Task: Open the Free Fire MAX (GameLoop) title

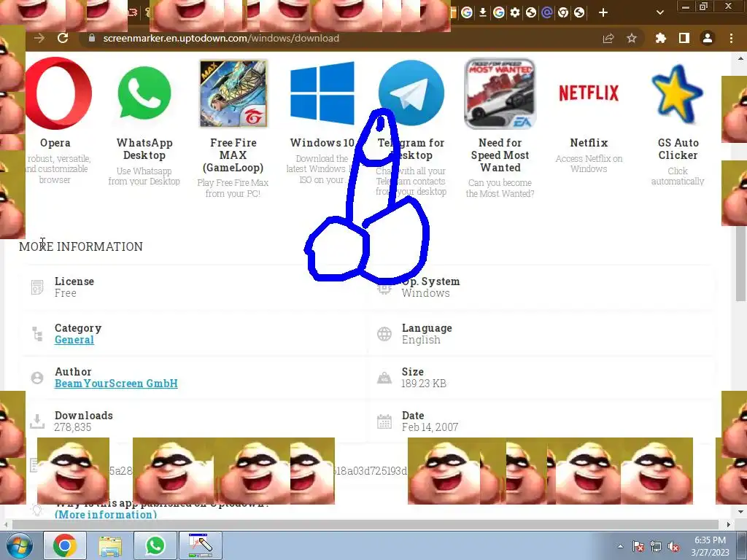Action: [x=233, y=155]
